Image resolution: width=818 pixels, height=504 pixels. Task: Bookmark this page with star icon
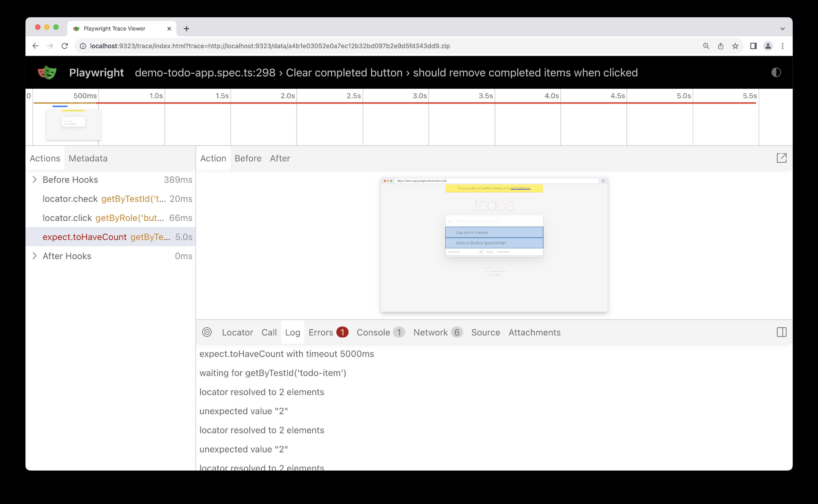[x=735, y=46]
